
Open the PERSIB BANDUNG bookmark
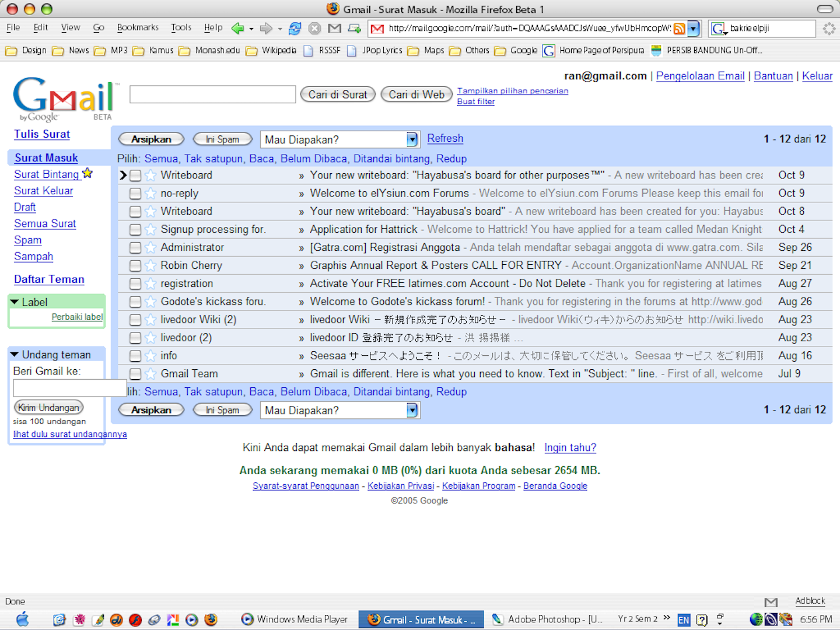point(706,51)
